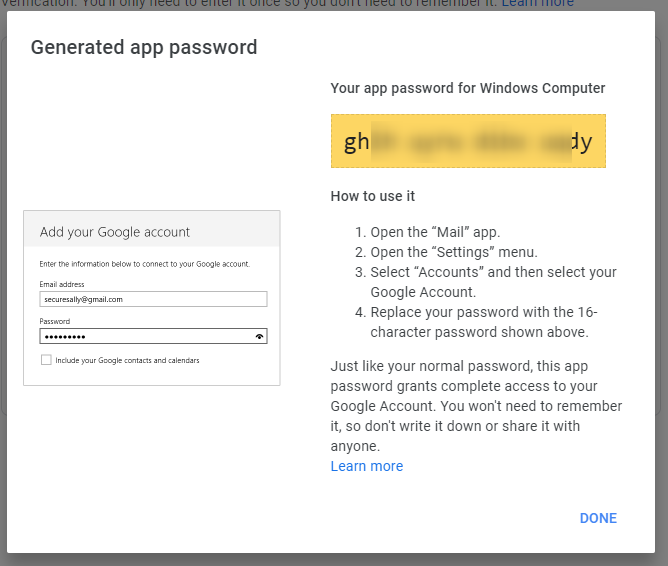Open the Learn more link below the warning
Viewport: 668px width, 566px height.
pyautogui.click(x=366, y=466)
